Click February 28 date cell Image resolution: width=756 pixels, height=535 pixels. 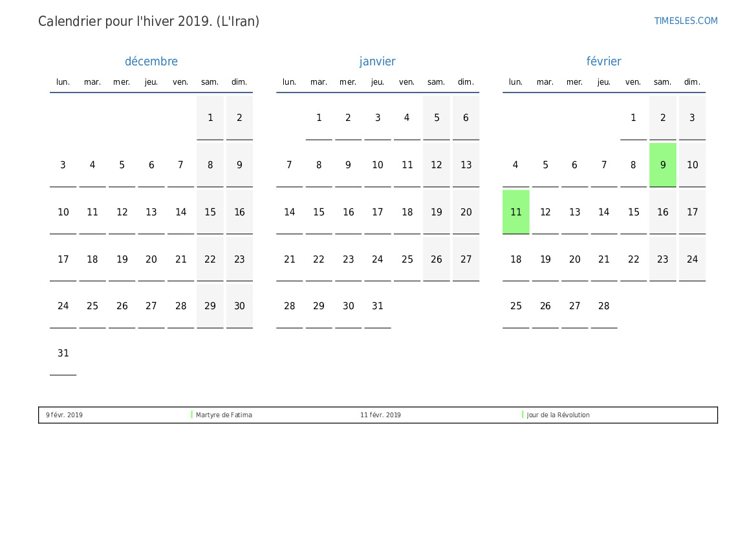point(603,306)
